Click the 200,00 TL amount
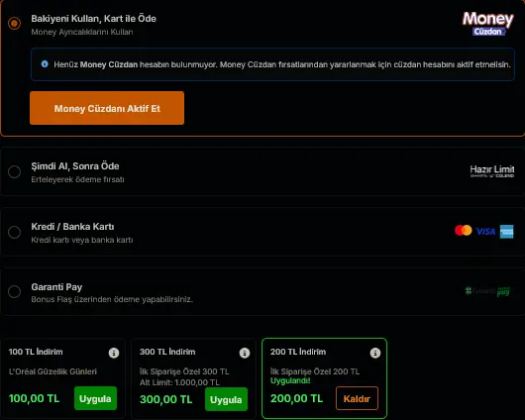525x420 pixels. pyautogui.click(x=296, y=398)
